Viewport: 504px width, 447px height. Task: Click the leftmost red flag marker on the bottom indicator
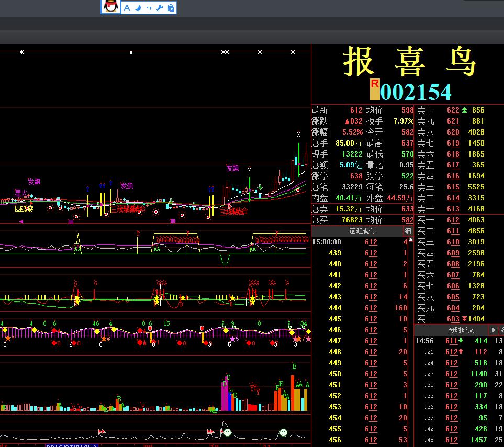[x=102, y=432]
